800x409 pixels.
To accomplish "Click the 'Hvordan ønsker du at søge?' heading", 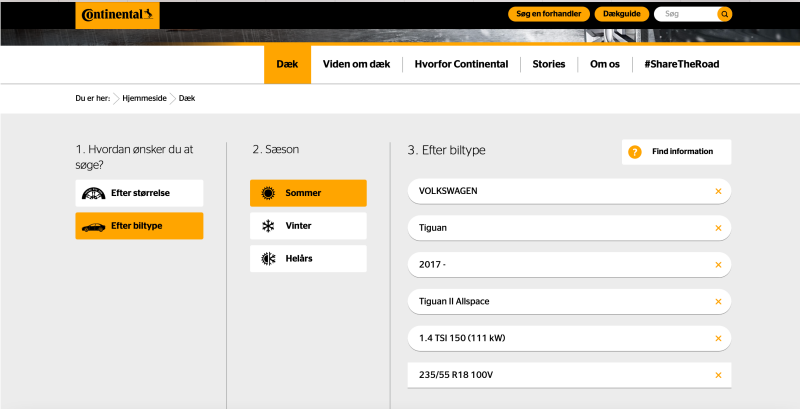I will click(x=134, y=157).
